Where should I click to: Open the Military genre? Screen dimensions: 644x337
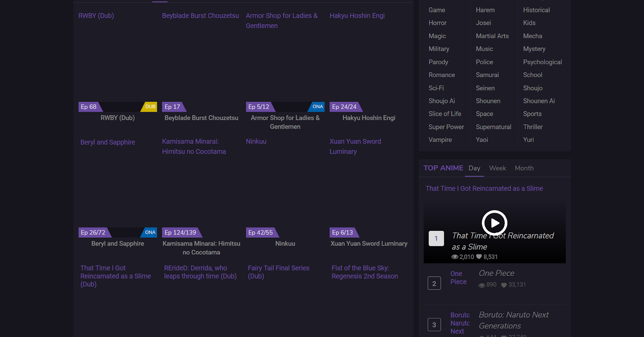click(x=439, y=49)
